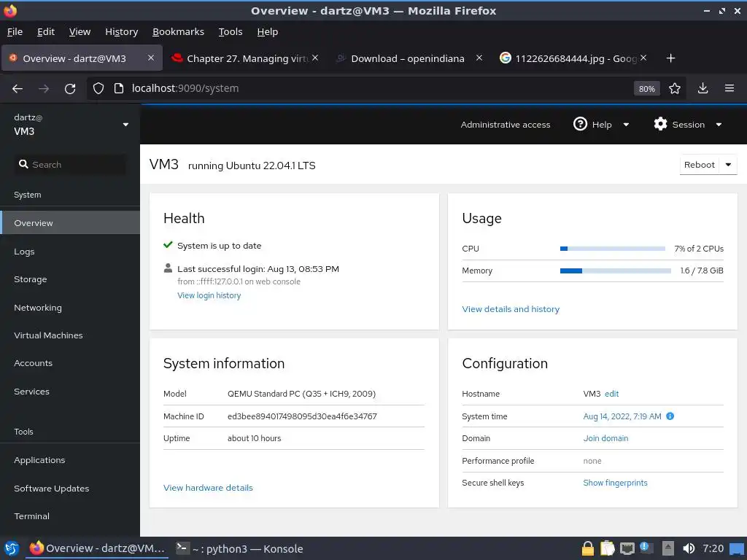Click the Aug 14, 2022 system time link

click(622, 416)
